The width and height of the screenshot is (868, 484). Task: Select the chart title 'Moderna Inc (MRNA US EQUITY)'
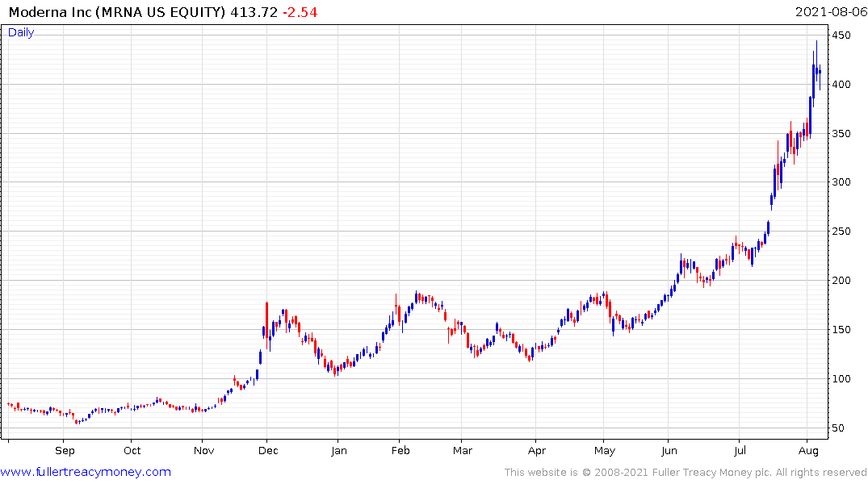pyautogui.click(x=117, y=12)
